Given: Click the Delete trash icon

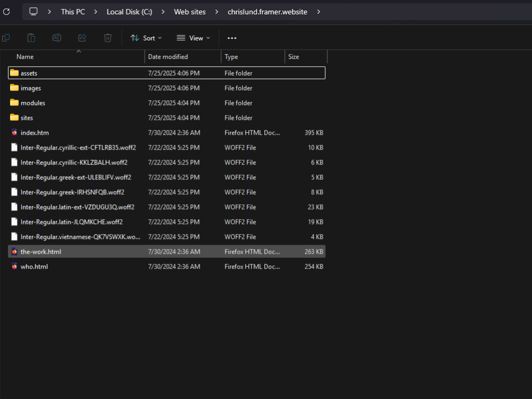Looking at the screenshot, I should pos(107,38).
